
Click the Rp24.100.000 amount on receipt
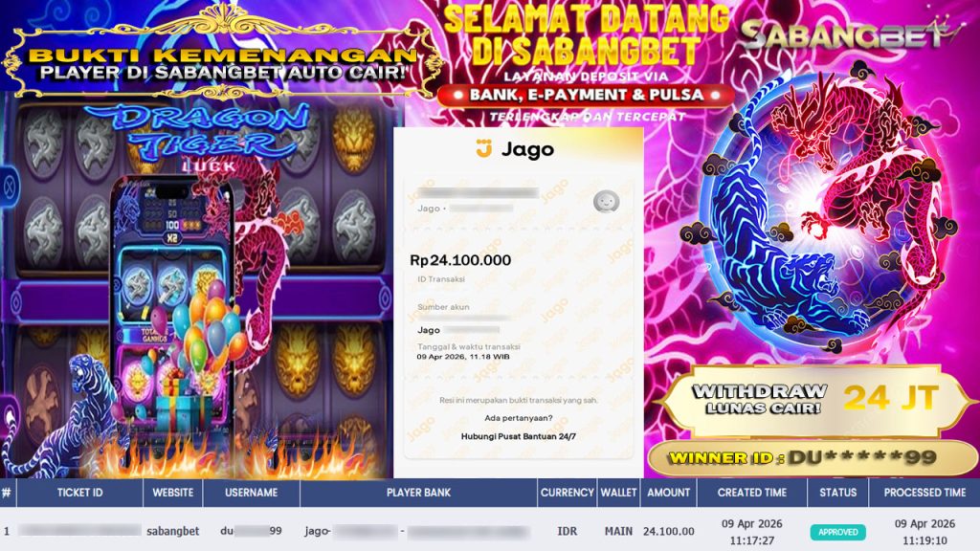point(460,260)
